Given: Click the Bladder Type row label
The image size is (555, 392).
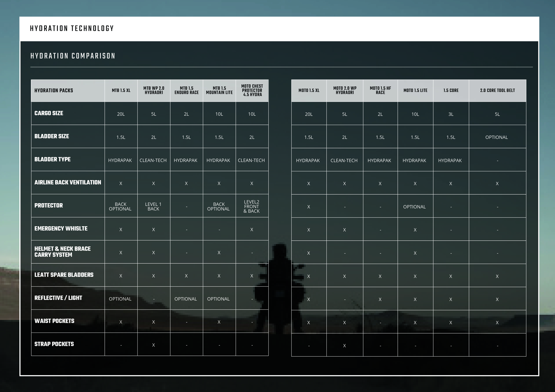Looking at the screenshot, I should click(x=53, y=159).
